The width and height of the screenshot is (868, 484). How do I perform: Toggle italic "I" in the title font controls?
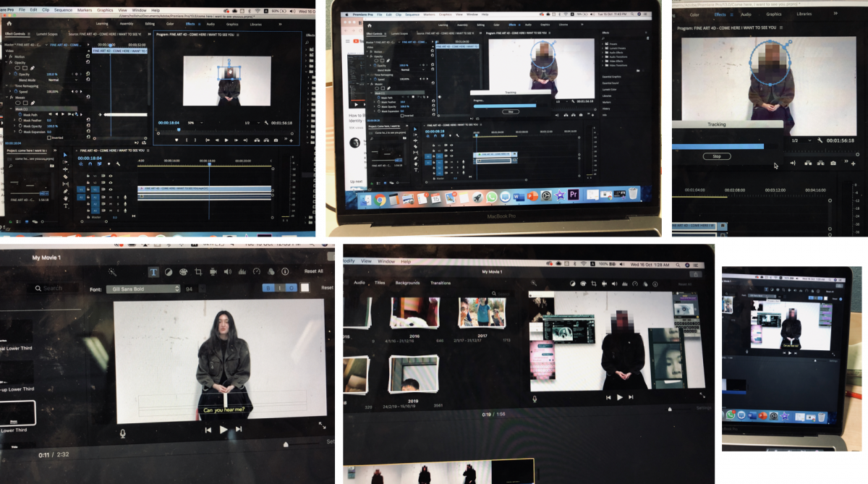(x=279, y=288)
